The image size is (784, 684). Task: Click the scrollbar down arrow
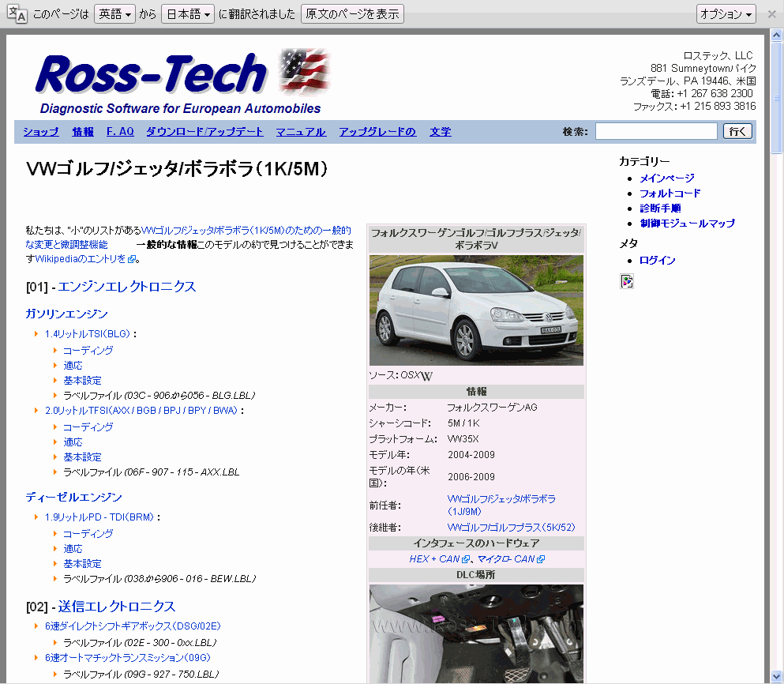(x=777, y=676)
